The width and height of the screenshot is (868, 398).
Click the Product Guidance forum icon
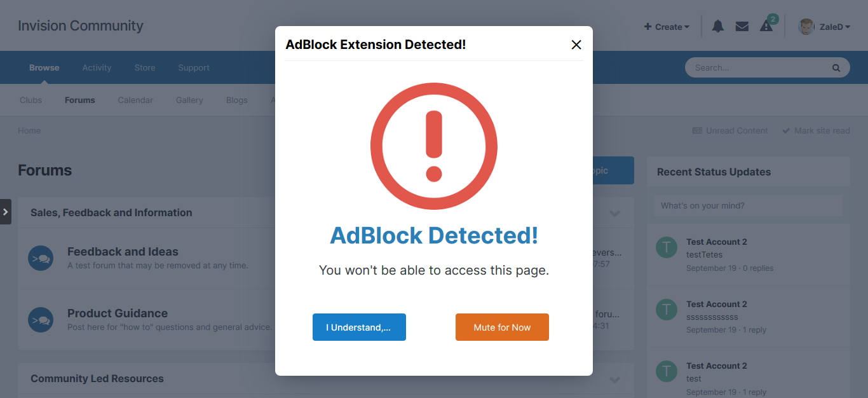[41, 320]
